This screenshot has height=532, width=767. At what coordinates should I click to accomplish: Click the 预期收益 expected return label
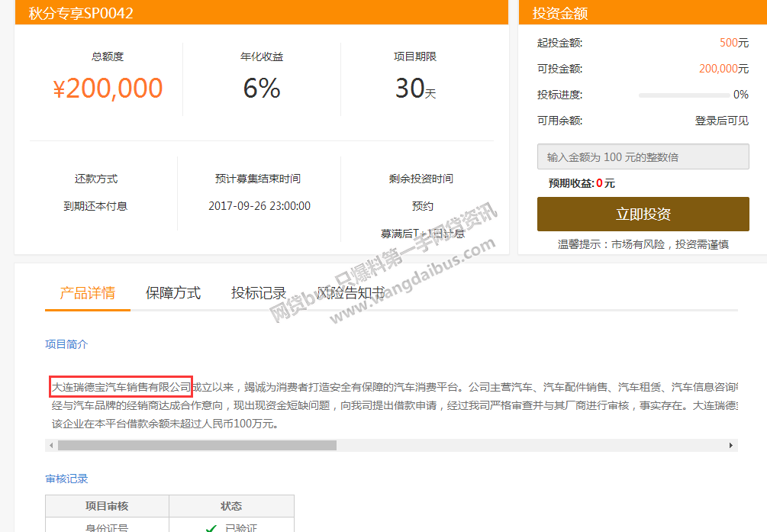(572, 183)
